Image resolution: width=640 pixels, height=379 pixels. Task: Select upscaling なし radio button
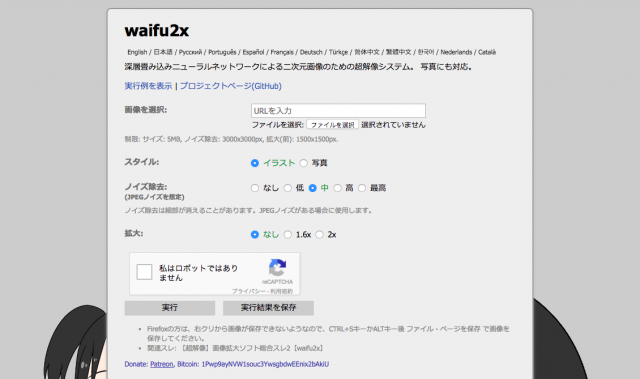click(255, 235)
